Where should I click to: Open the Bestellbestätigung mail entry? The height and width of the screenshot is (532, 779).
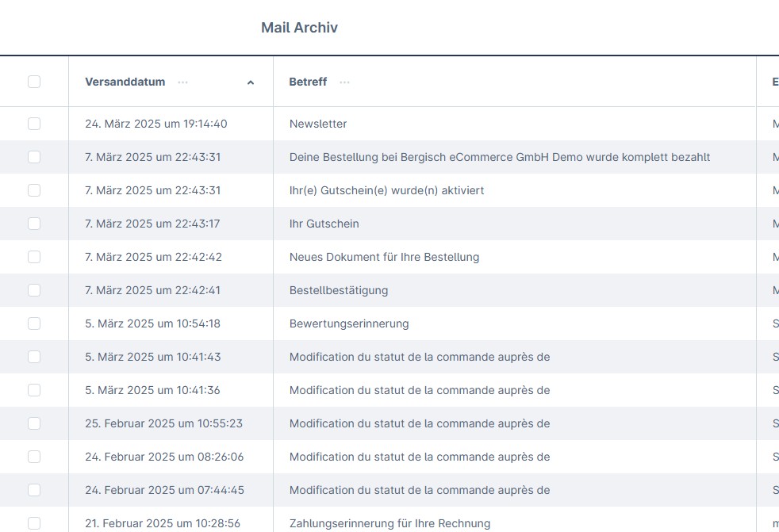pos(339,290)
